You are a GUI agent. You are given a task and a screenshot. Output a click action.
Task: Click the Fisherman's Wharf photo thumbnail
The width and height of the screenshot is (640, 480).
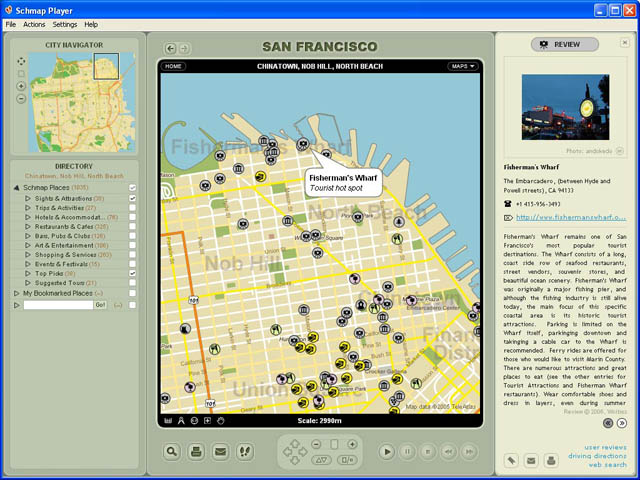[565, 105]
